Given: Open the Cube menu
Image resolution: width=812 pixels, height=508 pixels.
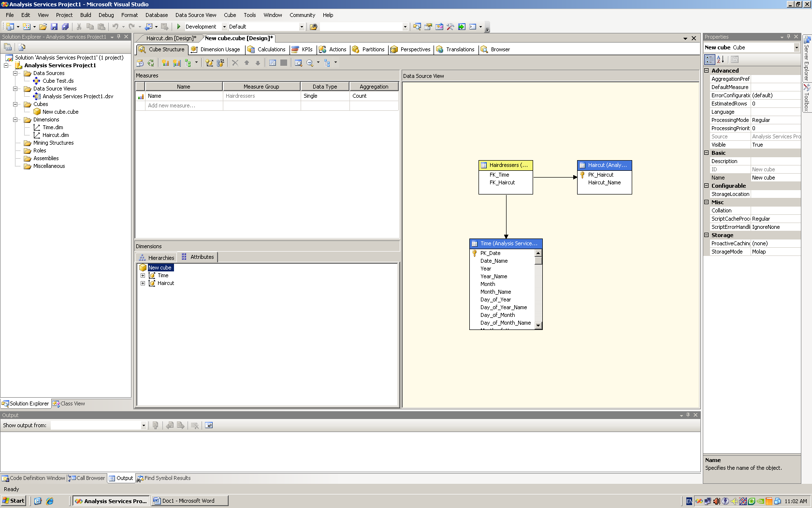Looking at the screenshot, I should pyautogui.click(x=230, y=15).
